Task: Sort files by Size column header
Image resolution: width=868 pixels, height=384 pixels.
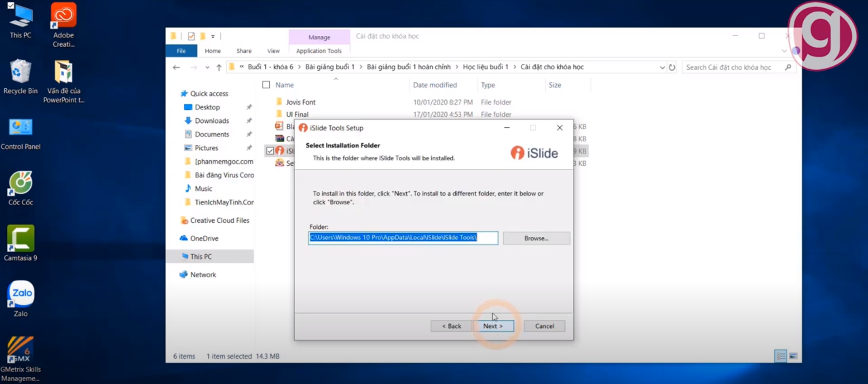Action: coord(555,85)
